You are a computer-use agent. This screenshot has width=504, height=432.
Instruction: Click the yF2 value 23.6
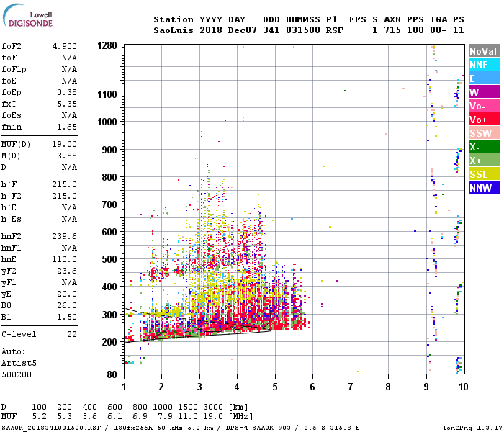pos(67,271)
